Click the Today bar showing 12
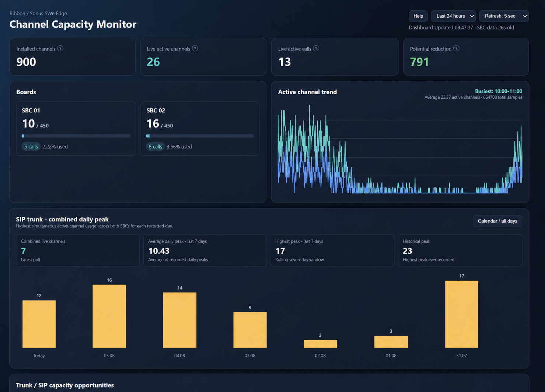The image size is (545, 392). (39, 324)
